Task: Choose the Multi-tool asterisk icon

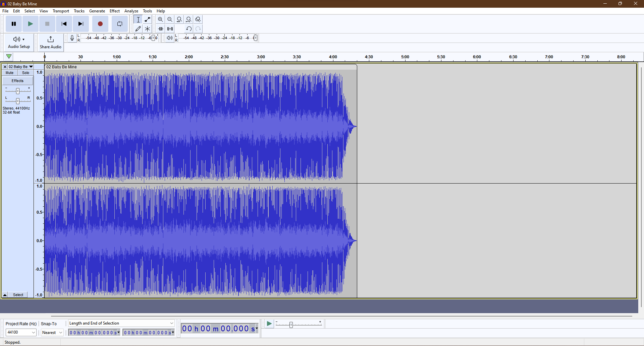Action: (x=148, y=29)
